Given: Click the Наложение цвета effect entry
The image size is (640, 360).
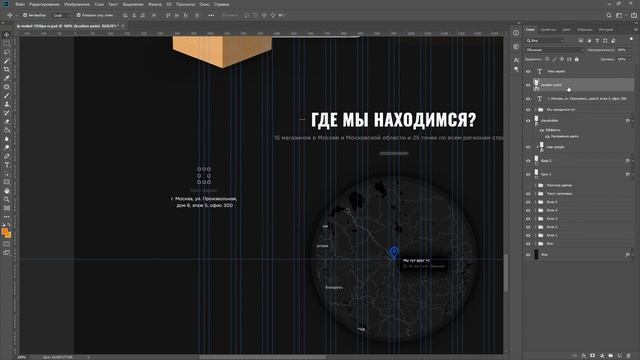Looking at the screenshot, I should click(x=564, y=136).
